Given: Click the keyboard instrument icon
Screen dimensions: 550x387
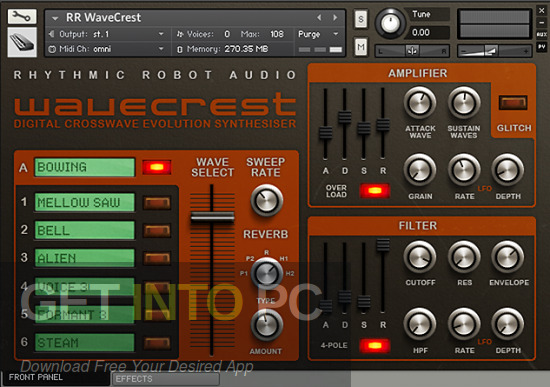Looking at the screenshot, I should [22, 42].
